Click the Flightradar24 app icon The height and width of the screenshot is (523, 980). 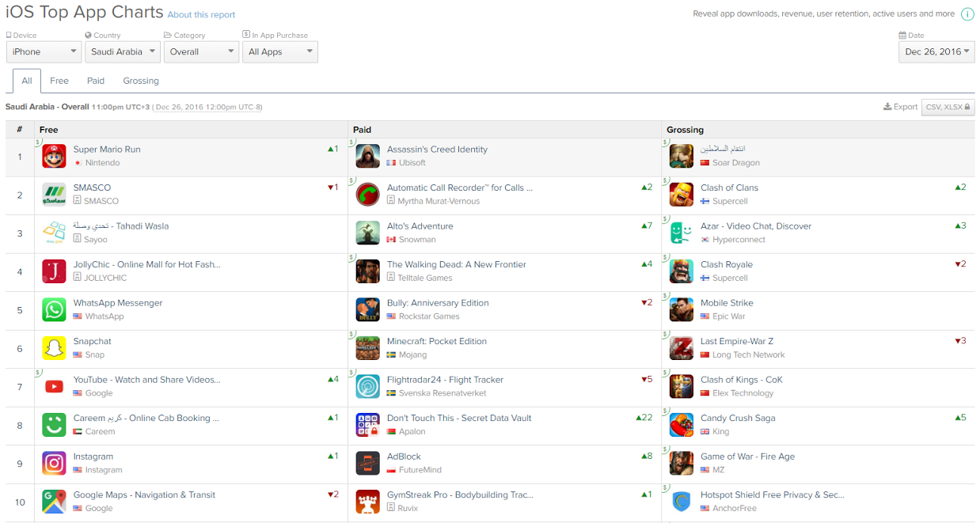click(x=367, y=386)
